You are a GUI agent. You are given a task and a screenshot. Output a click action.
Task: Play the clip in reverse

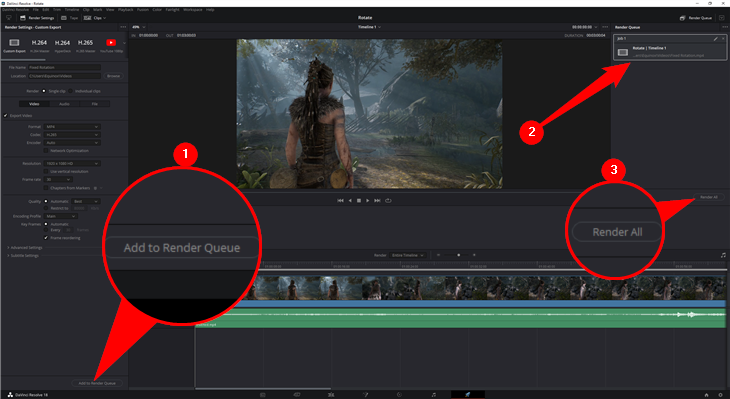point(350,201)
